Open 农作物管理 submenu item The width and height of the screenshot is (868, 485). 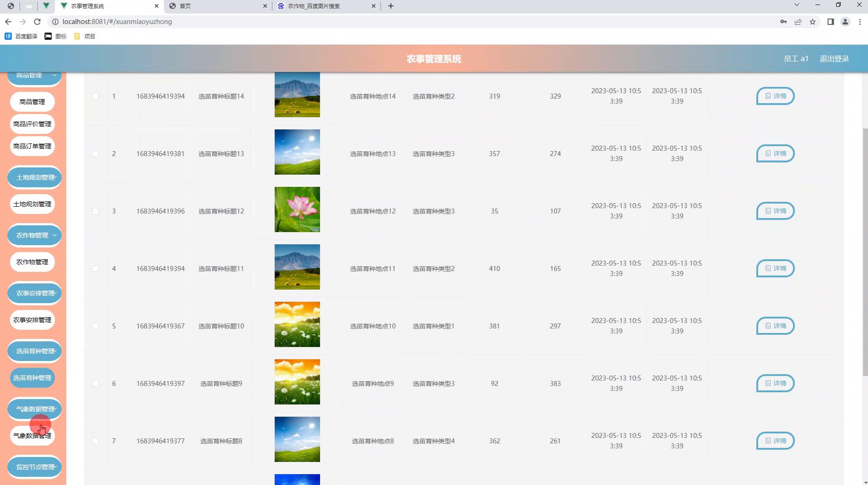pyautogui.click(x=32, y=262)
